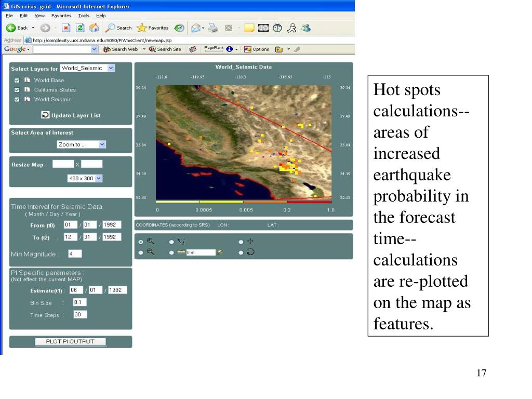This screenshot has height=399, width=532.
Task: Click the Update Layer List link
Action: (76, 115)
